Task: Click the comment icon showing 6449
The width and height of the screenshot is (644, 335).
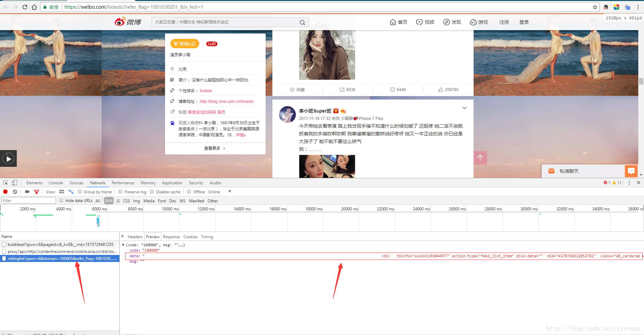Action: [398, 90]
